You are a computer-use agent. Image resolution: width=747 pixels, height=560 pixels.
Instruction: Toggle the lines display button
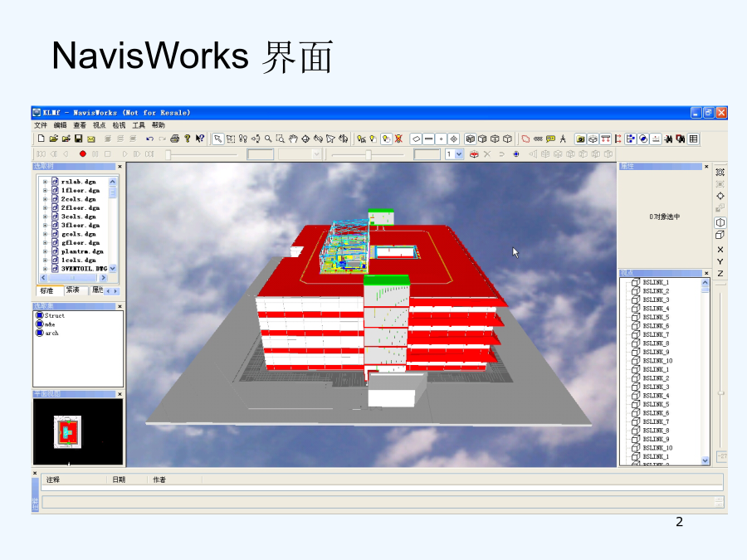click(x=429, y=139)
